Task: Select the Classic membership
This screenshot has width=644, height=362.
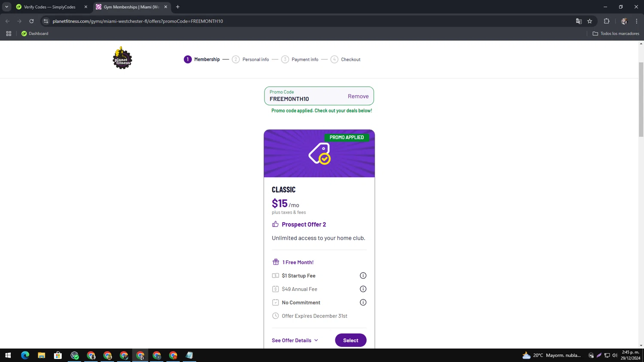Action: coord(351,340)
